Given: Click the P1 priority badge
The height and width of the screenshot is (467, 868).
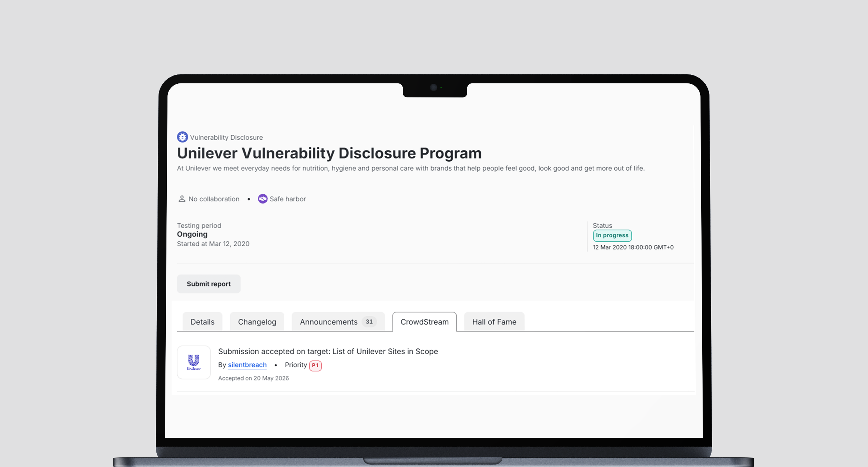Looking at the screenshot, I should click(x=315, y=365).
